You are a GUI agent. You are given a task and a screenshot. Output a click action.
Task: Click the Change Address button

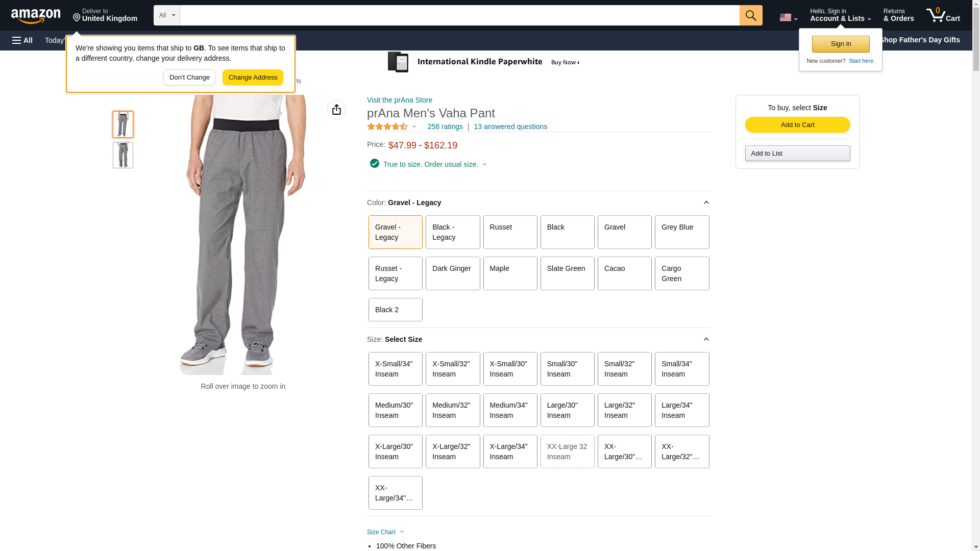click(x=253, y=78)
